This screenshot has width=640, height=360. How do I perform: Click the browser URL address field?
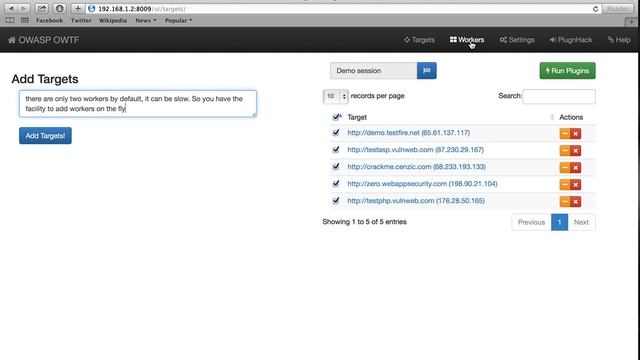[343, 9]
